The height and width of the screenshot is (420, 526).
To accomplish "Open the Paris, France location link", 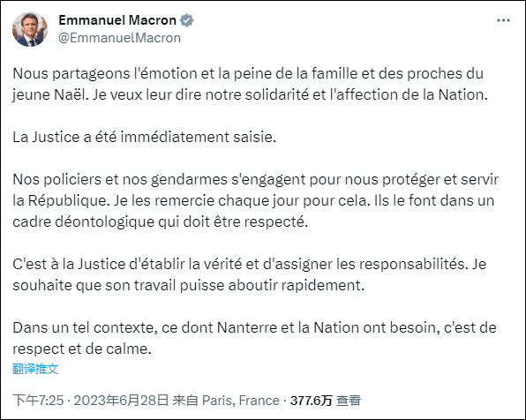I will (241, 401).
